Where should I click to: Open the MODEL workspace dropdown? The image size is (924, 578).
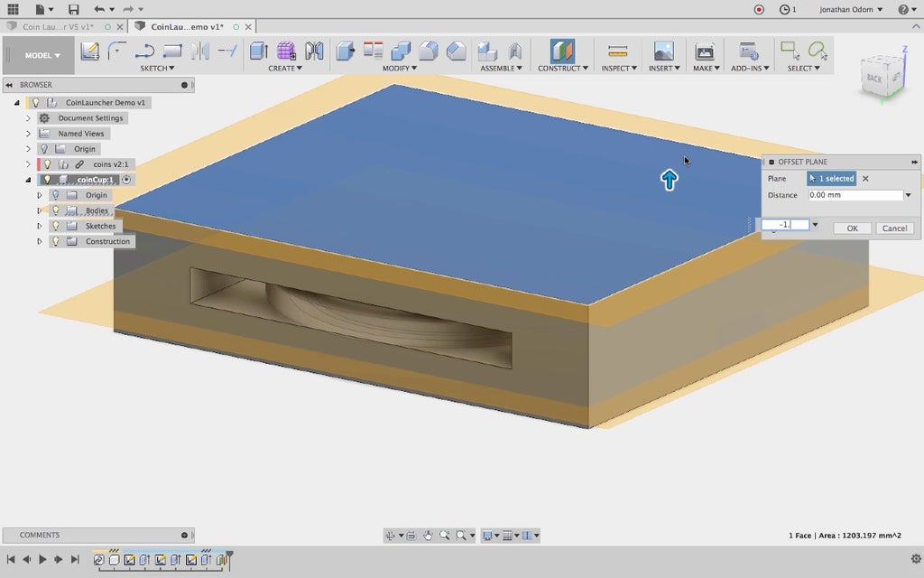pyautogui.click(x=42, y=55)
